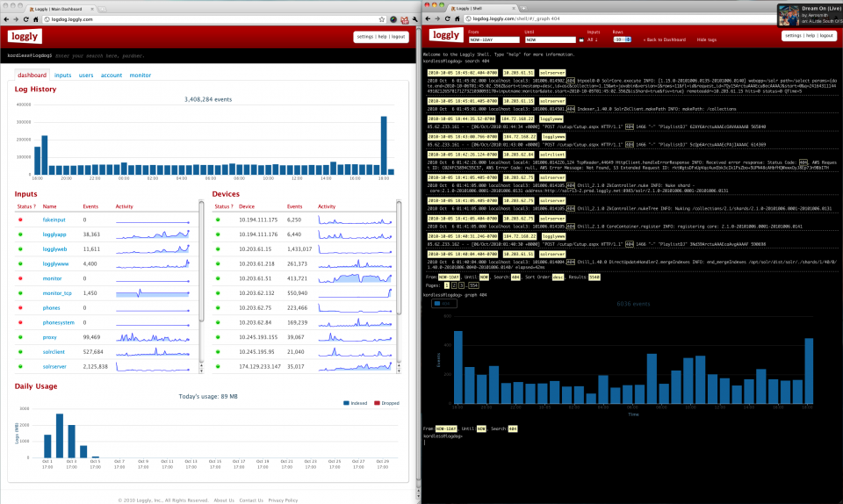Go to page 2 of shell search results

click(454, 285)
